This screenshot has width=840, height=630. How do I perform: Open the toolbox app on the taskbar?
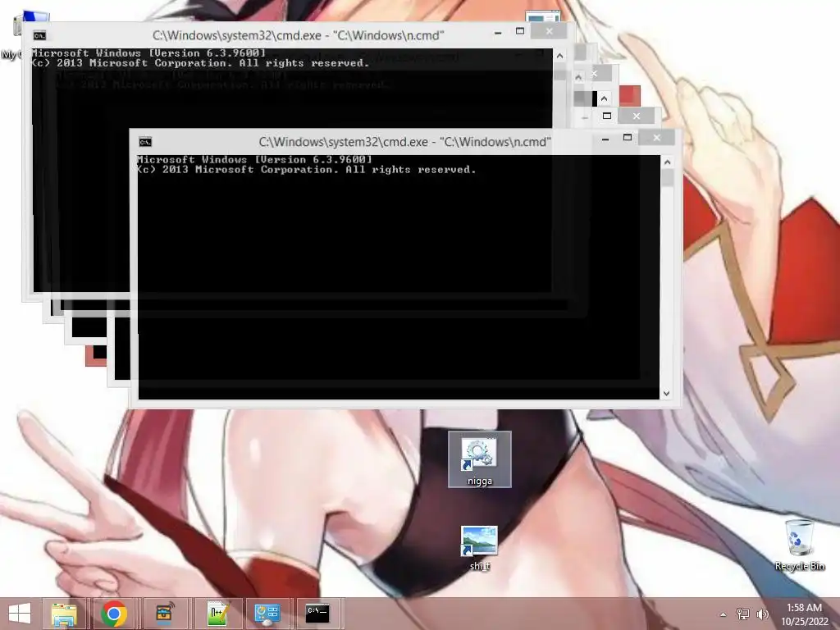pyautogui.click(x=165, y=614)
